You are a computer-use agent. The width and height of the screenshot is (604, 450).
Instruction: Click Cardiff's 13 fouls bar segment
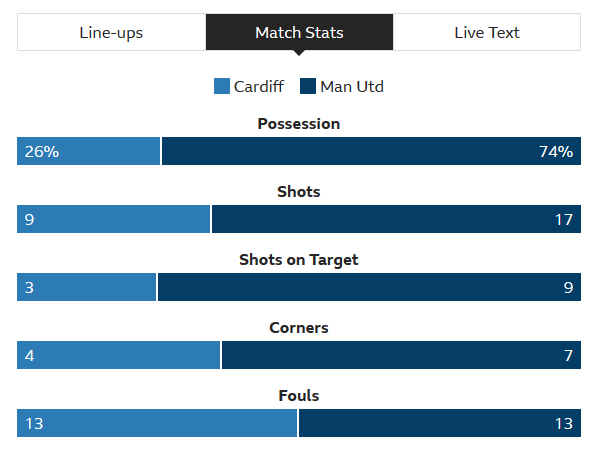(x=157, y=423)
